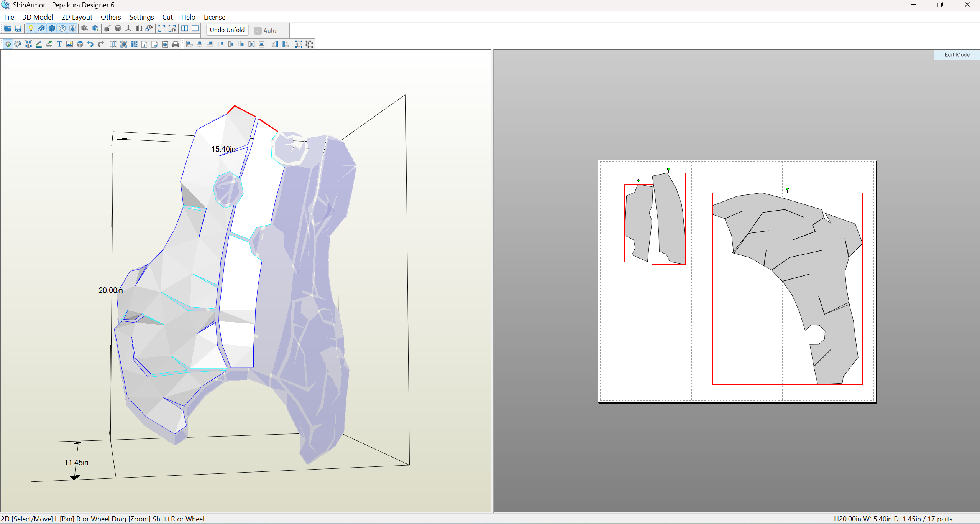
Task: Align parts to the top edge
Action: [x=220, y=44]
